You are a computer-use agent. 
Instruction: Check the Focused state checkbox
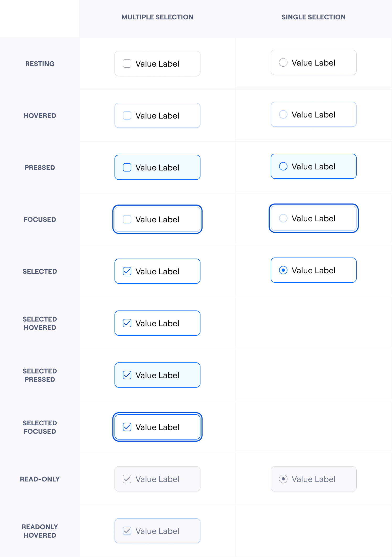click(x=127, y=219)
